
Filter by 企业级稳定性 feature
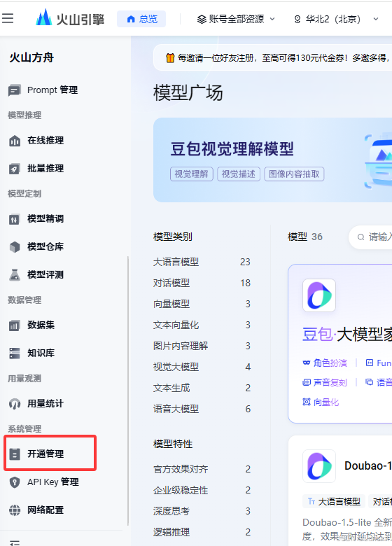click(202, 490)
